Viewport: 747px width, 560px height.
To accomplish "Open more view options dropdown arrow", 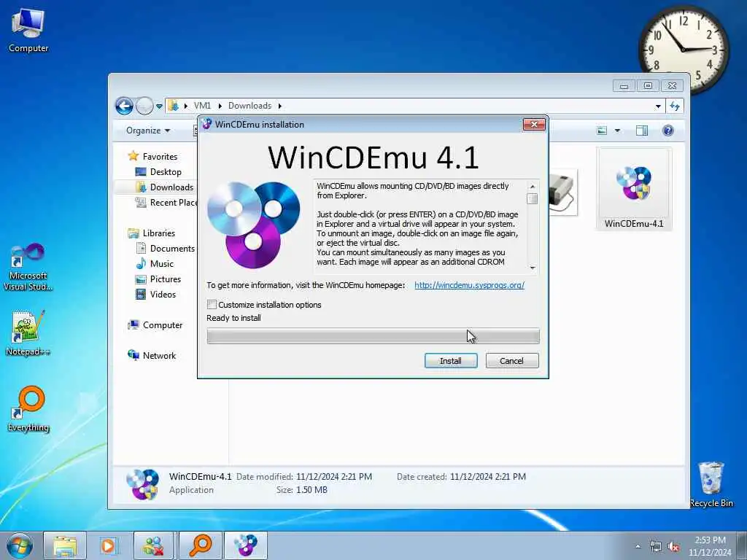I will (x=617, y=130).
